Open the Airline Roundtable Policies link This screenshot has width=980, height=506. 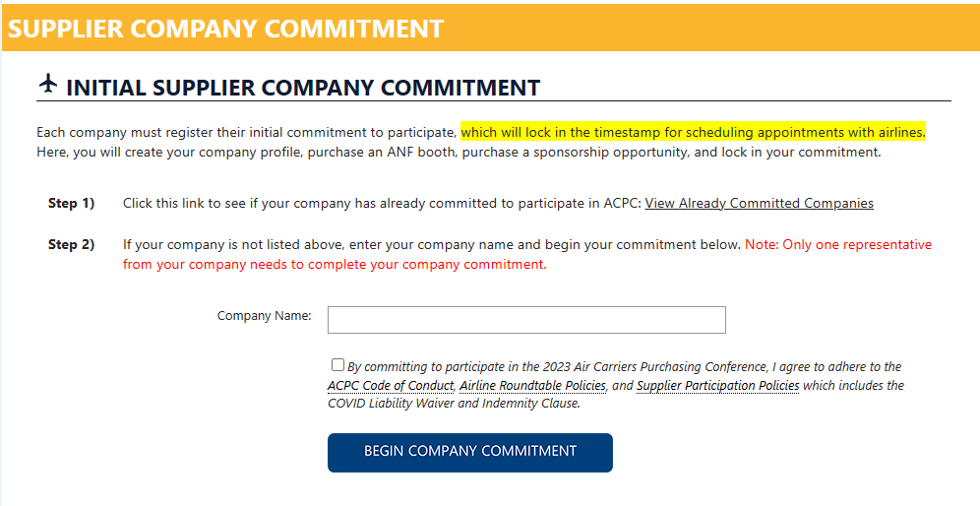[532, 385]
